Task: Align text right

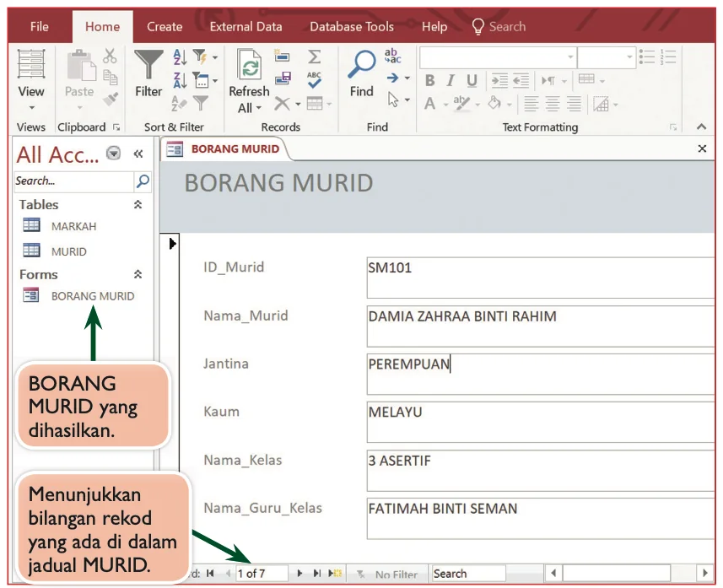Action: (574, 104)
